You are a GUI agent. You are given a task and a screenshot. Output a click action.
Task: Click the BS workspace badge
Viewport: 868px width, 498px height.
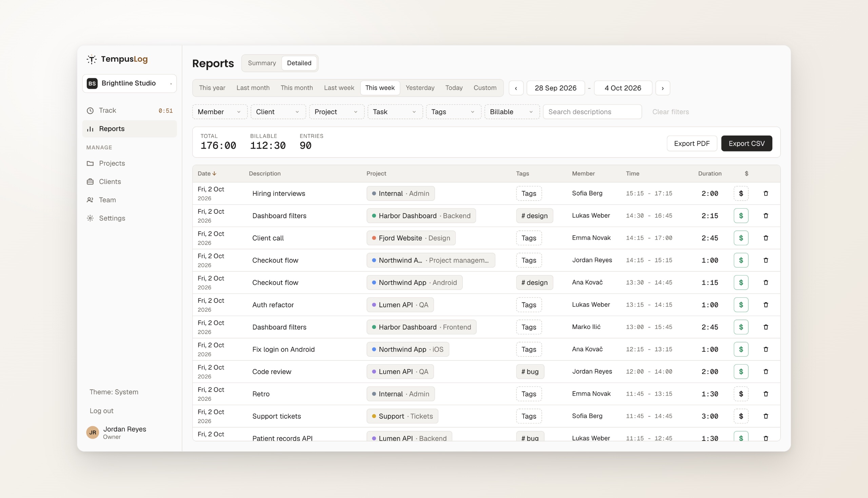point(92,83)
